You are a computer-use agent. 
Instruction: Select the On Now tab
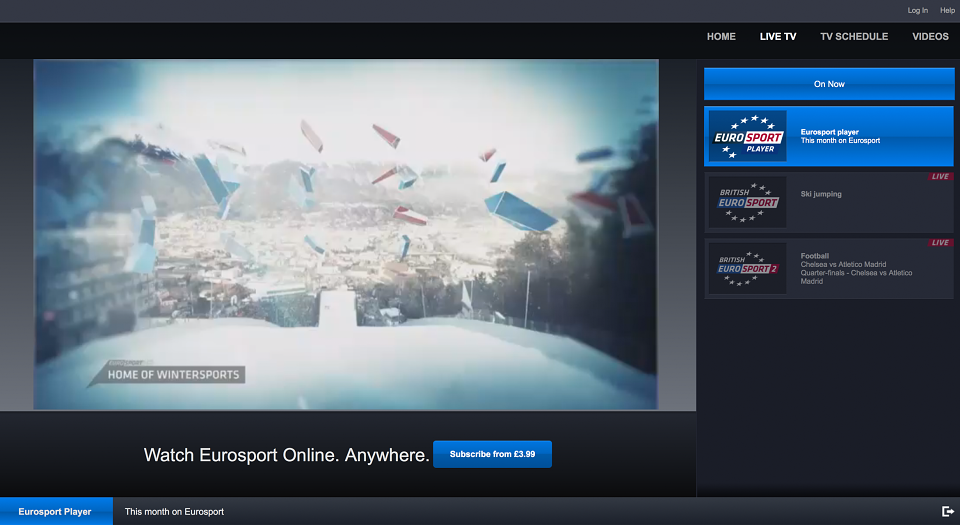click(x=829, y=84)
